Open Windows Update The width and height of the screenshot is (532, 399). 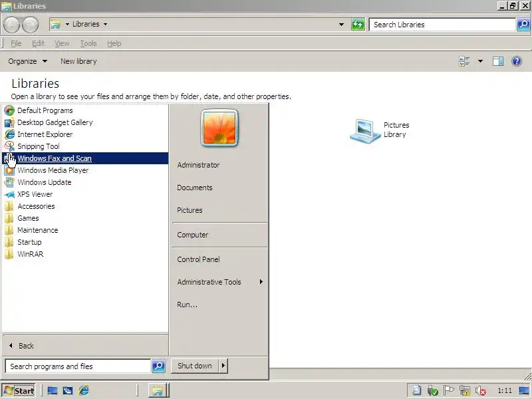(85, 182)
